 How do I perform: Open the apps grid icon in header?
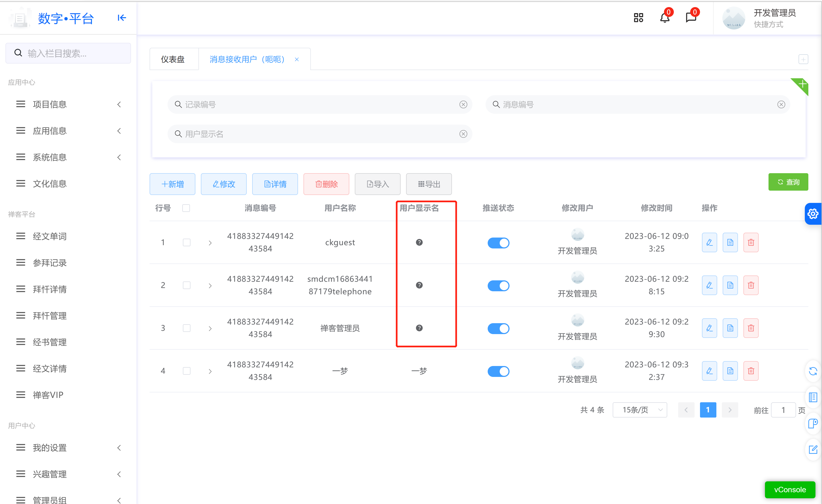638,18
